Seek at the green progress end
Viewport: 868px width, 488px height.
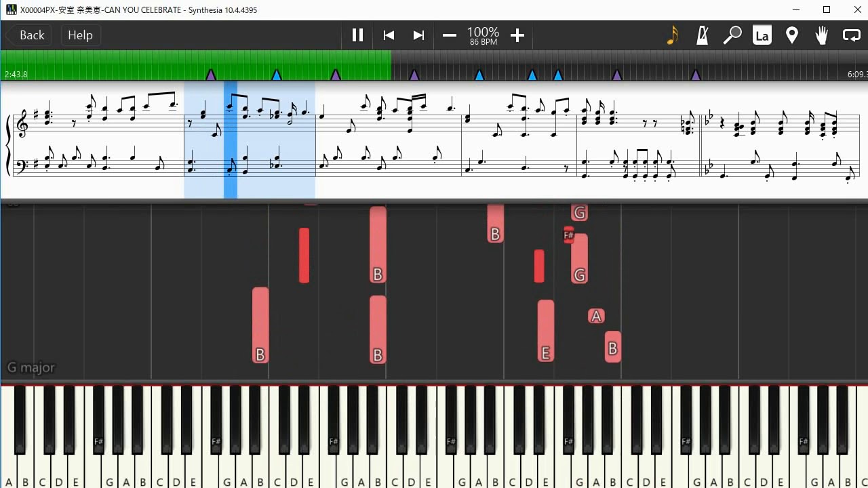[x=391, y=66]
